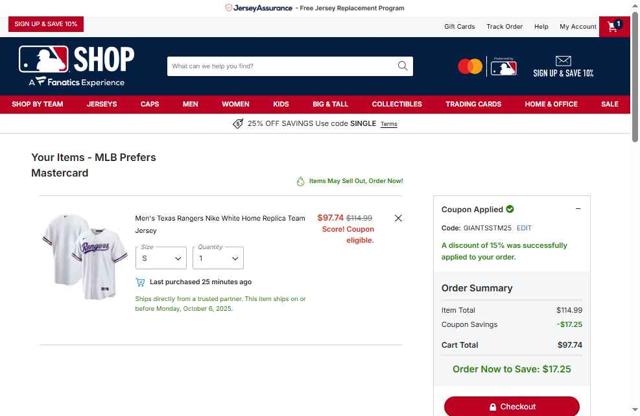Open the shopping cart icon
The width and height of the screenshot is (640, 416).
614,27
